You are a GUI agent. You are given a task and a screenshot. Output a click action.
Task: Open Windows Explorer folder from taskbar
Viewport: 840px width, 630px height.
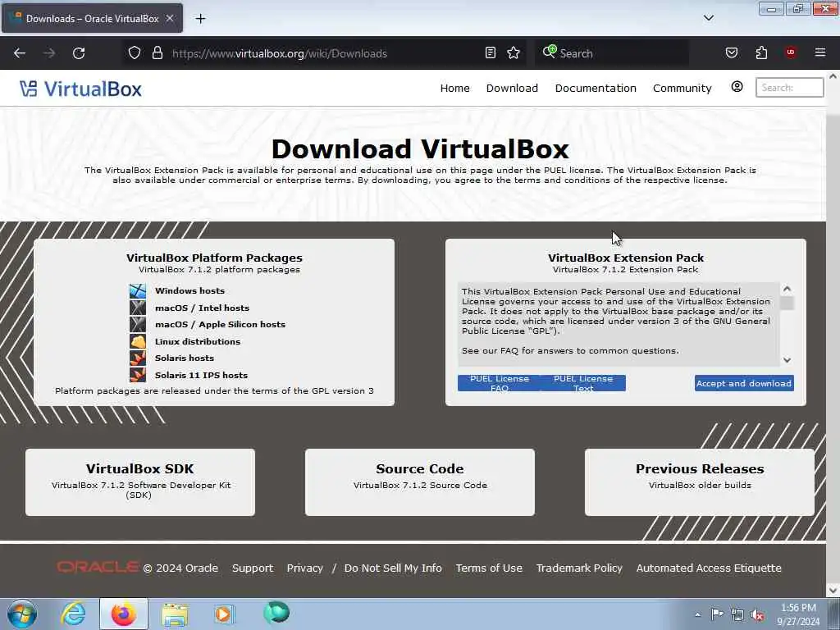point(175,614)
